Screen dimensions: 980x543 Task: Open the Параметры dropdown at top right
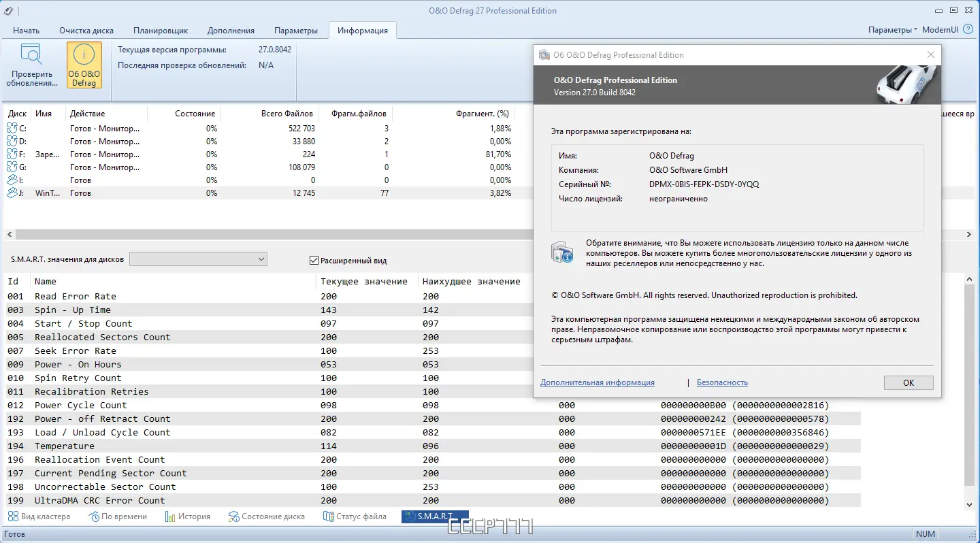coord(892,30)
